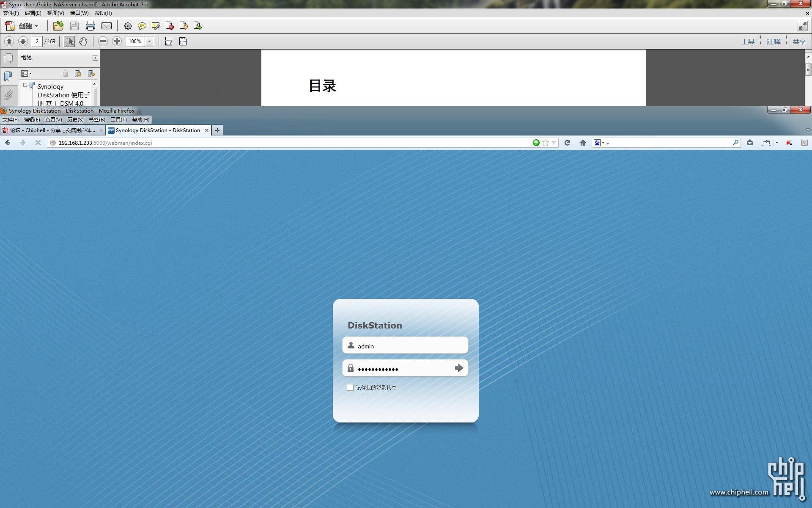The width and height of the screenshot is (812, 508).
Task: Choose the Select tool in Acrobat
Action: (x=69, y=41)
